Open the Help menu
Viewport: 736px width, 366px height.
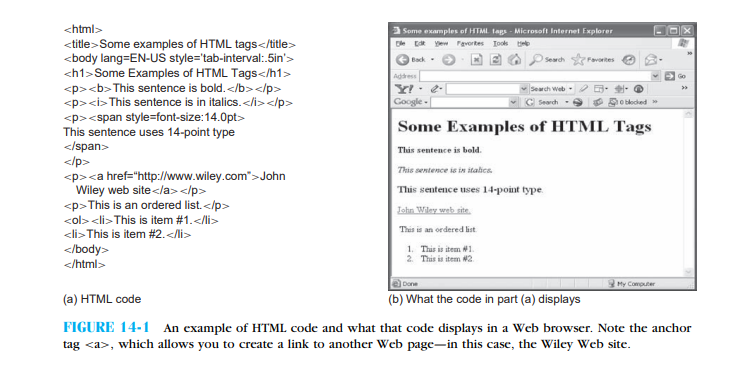(523, 43)
